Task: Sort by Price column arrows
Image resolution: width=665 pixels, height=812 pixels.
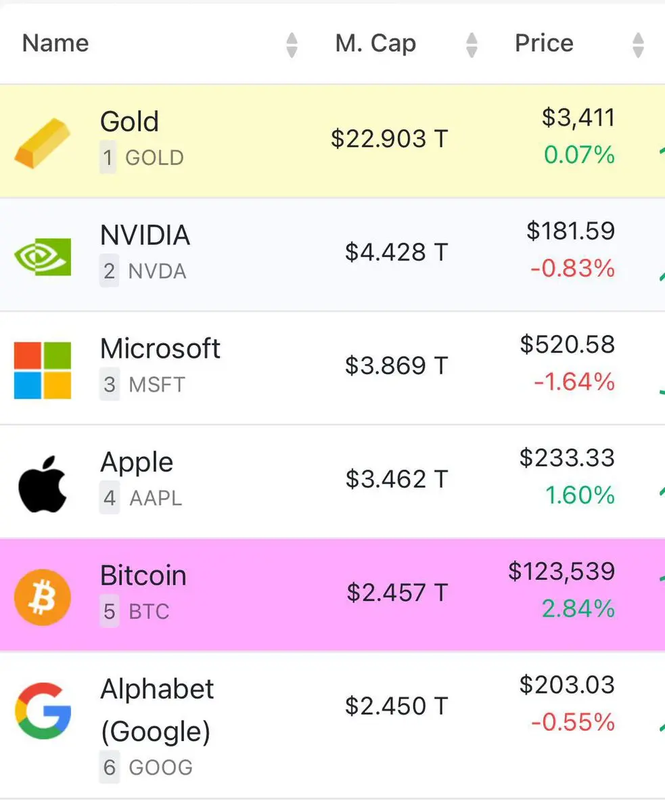Action: 637,45
